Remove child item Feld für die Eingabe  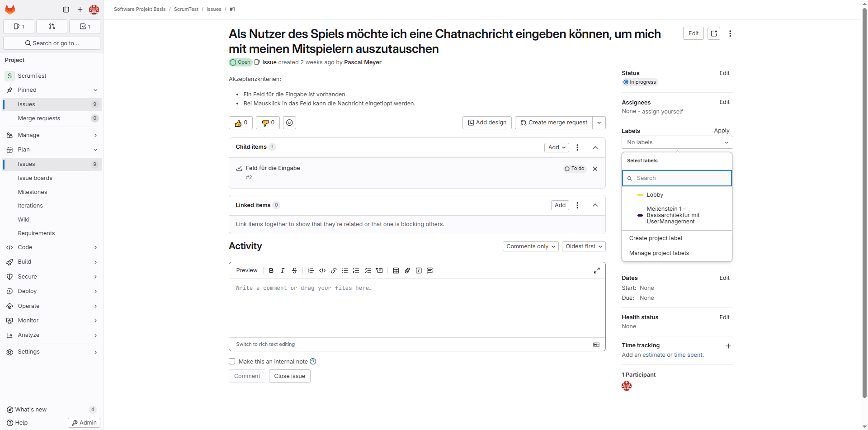[x=595, y=169]
